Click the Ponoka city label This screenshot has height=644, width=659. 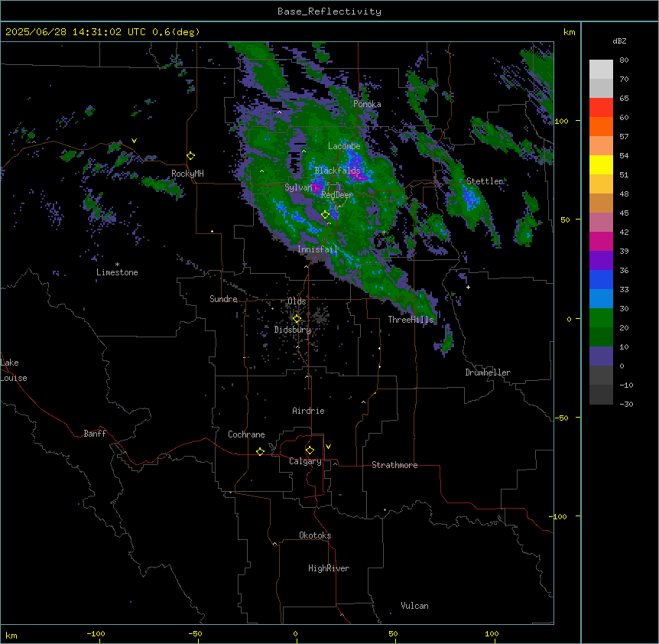click(367, 104)
